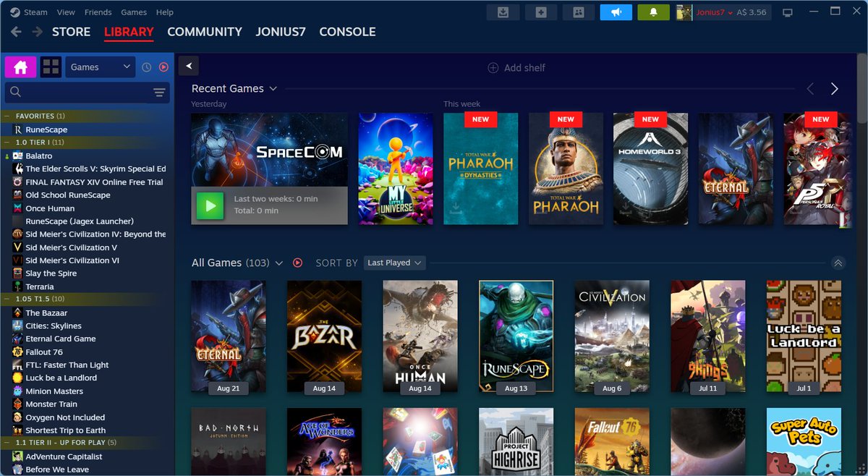Viewport: 868px width, 476px height.
Task: Click the Add shelf plus icon
Action: [493, 67]
